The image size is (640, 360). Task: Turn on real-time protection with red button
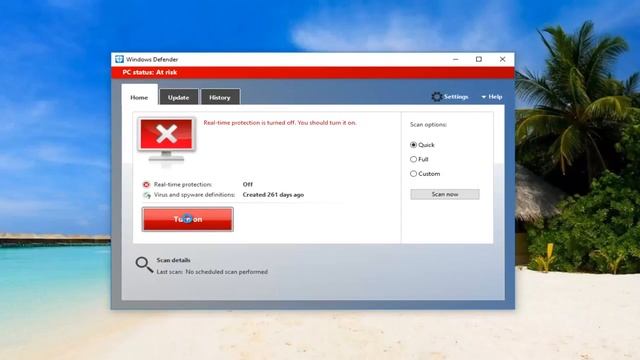click(x=188, y=219)
